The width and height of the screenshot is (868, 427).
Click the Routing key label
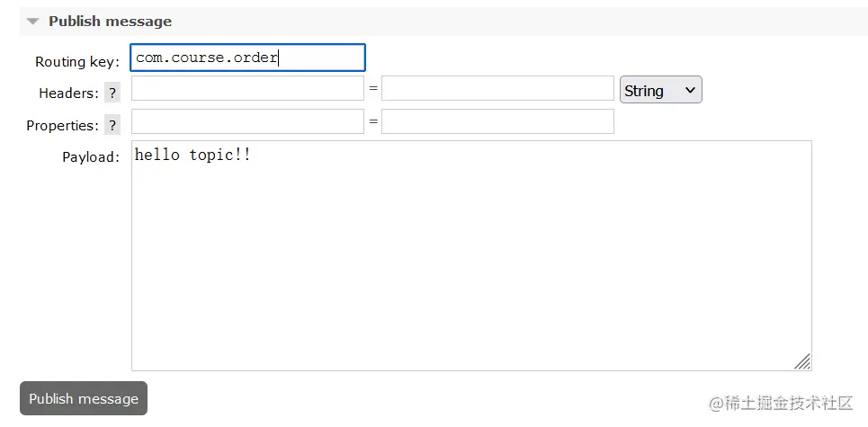coord(77,62)
